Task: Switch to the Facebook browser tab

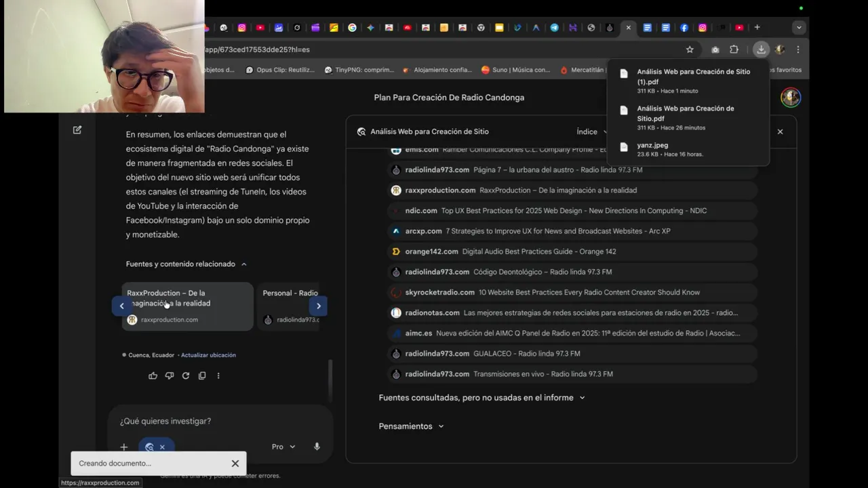Action: point(684,28)
